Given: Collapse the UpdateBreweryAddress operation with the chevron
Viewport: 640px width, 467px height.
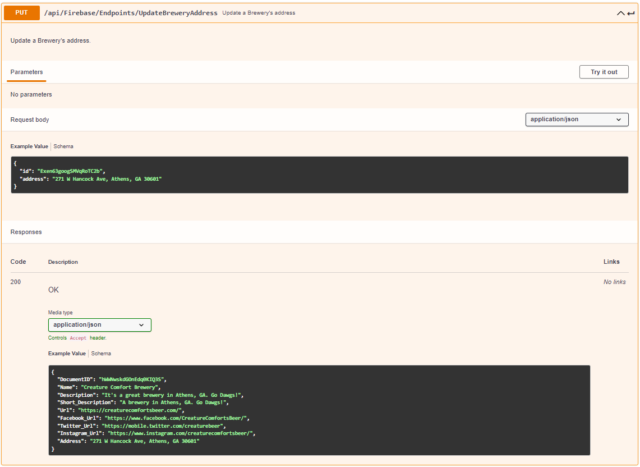Looking at the screenshot, I should point(620,13).
